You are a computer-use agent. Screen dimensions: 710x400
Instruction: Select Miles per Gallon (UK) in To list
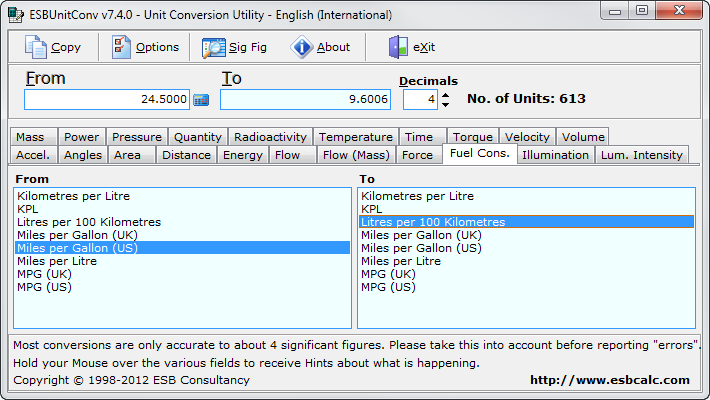tap(527, 235)
